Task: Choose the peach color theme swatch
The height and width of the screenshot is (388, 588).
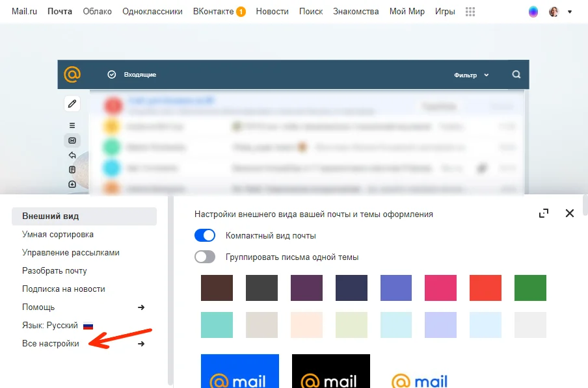Action: coord(306,325)
